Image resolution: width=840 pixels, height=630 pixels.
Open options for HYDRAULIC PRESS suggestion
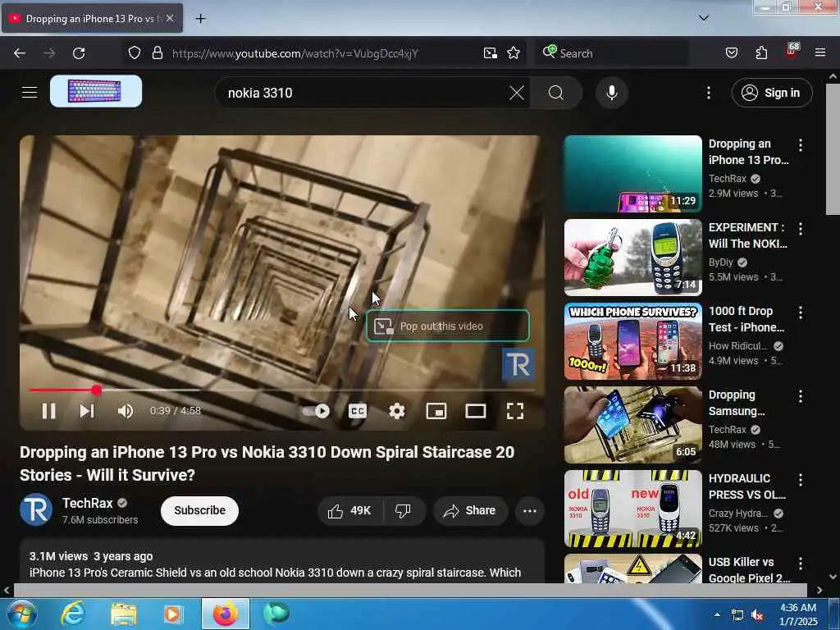coord(800,479)
